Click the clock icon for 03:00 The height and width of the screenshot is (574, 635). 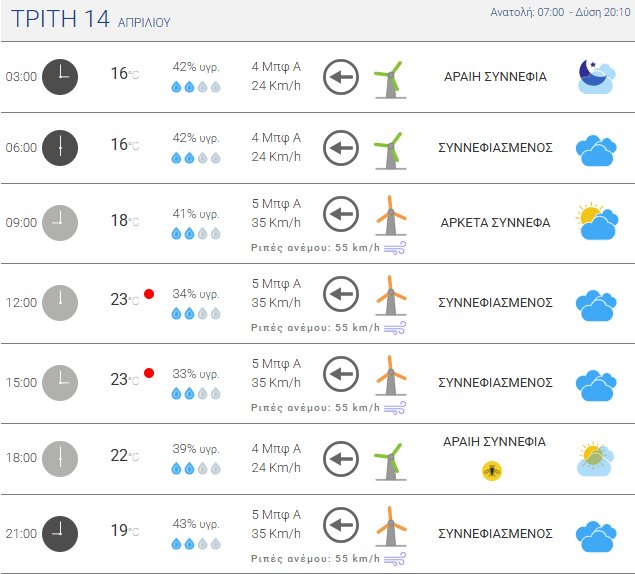tap(60, 77)
